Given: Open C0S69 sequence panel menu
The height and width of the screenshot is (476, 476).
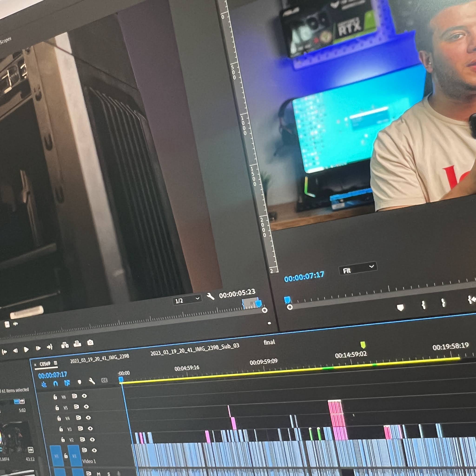Looking at the screenshot, I should (56, 363).
